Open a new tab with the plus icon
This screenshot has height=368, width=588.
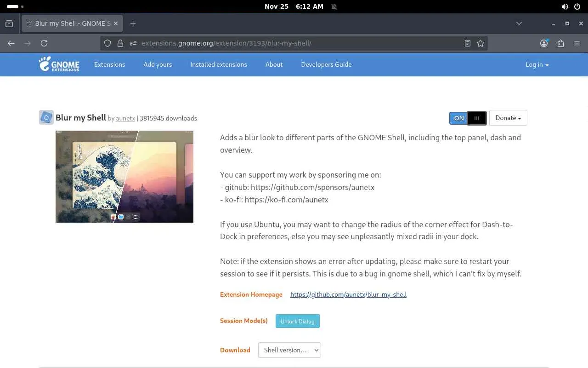pyautogui.click(x=133, y=23)
